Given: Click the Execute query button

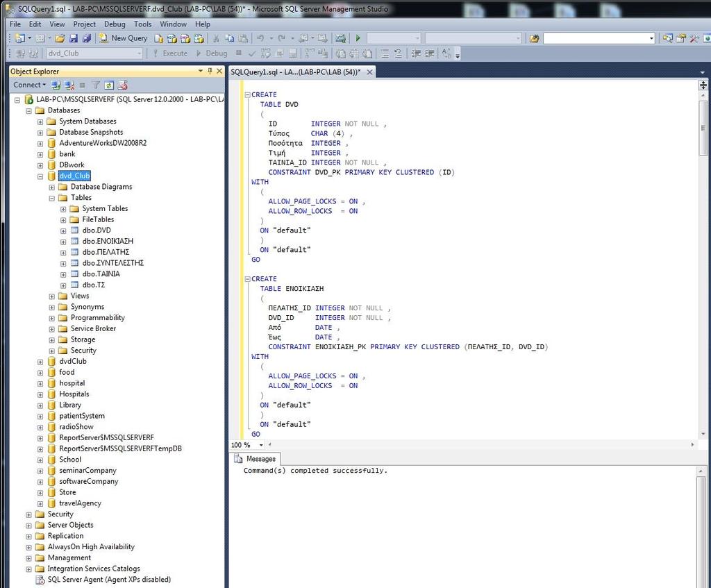Looking at the screenshot, I should pyautogui.click(x=170, y=53).
